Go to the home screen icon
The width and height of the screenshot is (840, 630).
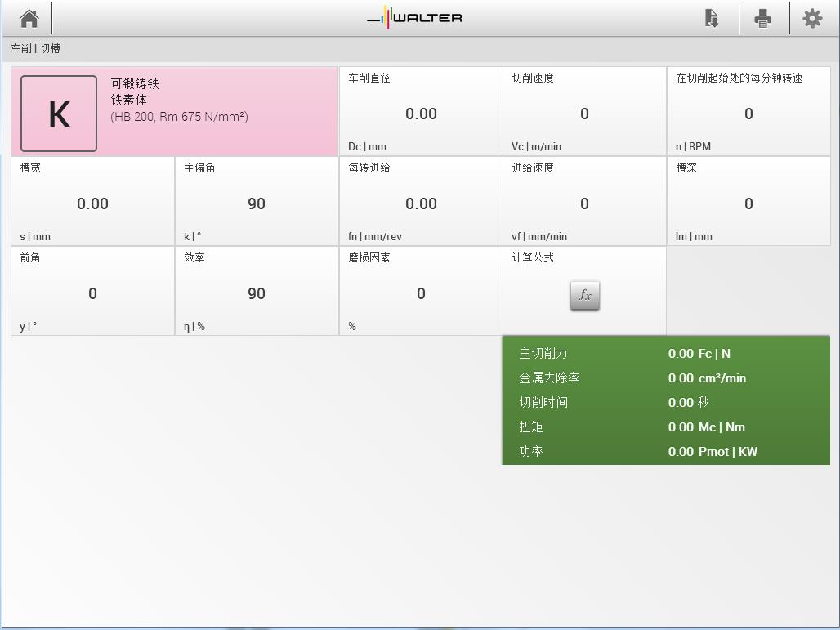(x=29, y=18)
